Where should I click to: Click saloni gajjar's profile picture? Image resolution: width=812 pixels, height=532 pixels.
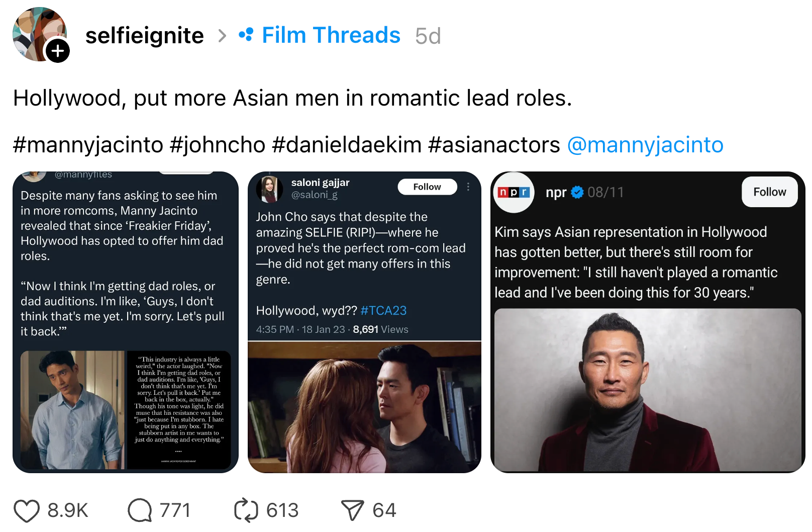click(x=270, y=189)
